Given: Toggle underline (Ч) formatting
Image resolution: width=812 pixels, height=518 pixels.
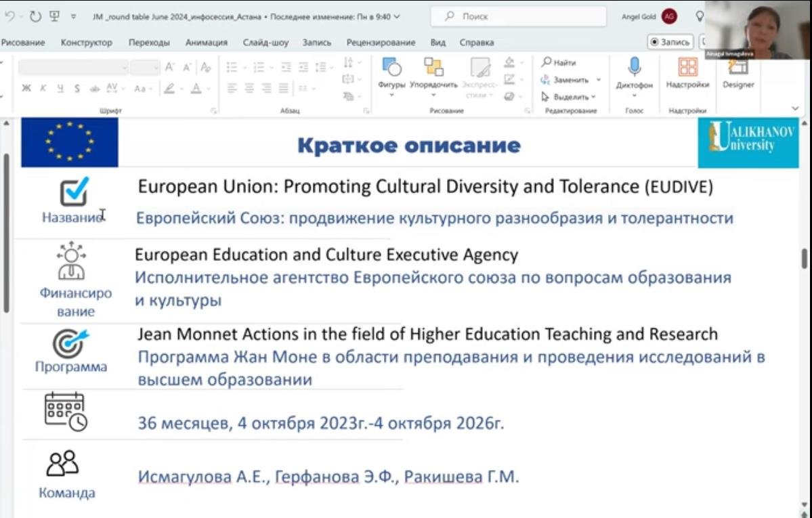Looking at the screenshot, I should 60,89.
